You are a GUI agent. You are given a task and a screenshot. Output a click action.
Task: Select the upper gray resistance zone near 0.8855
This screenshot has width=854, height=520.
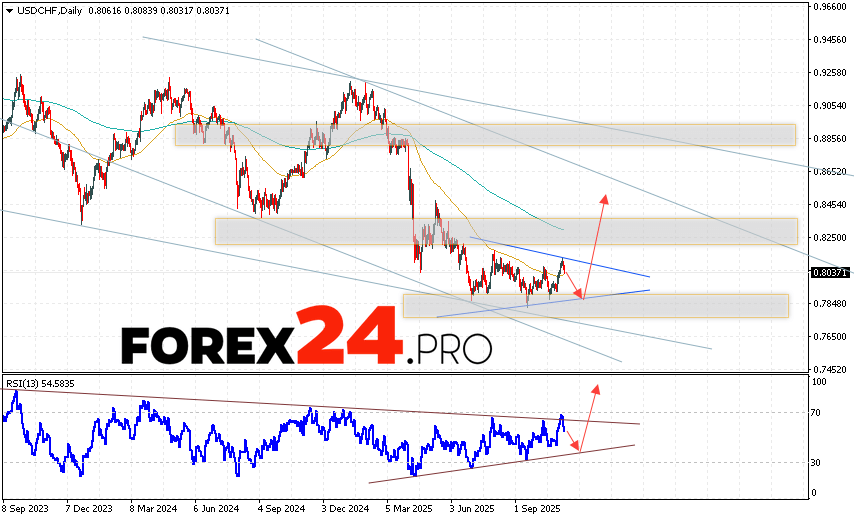pyautogui.click(x=484, y=134)
